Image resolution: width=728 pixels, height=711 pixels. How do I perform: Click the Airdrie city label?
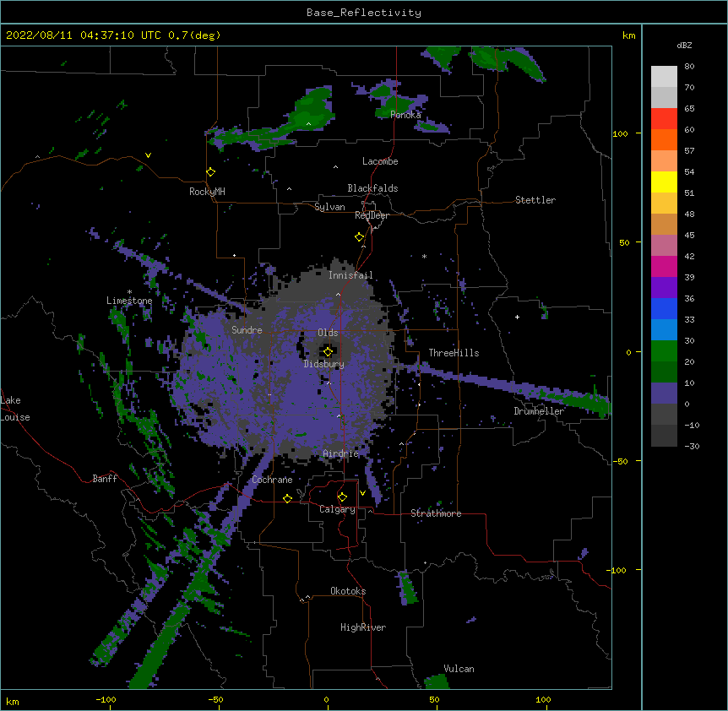click(x=341, y=453)
